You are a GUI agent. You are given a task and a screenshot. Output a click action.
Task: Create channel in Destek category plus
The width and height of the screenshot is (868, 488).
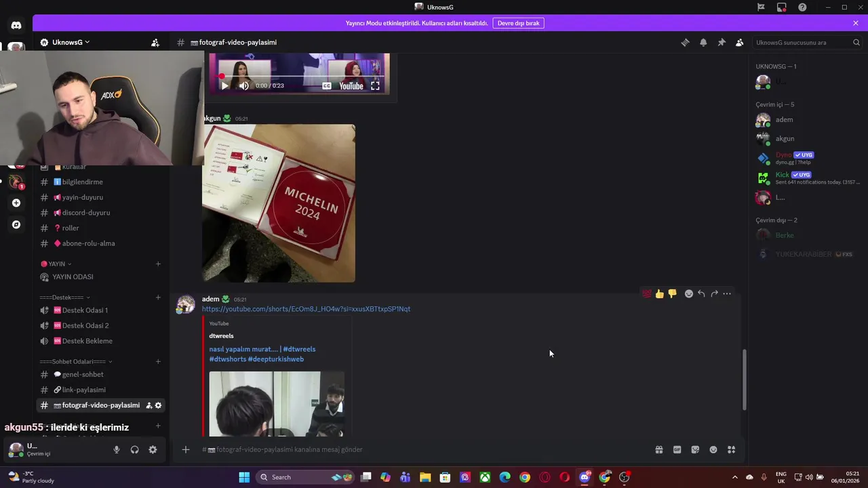[158, 297]
